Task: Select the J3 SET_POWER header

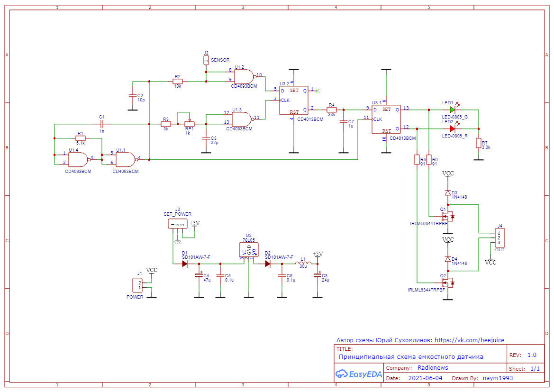Action: [x=178, y=224]
